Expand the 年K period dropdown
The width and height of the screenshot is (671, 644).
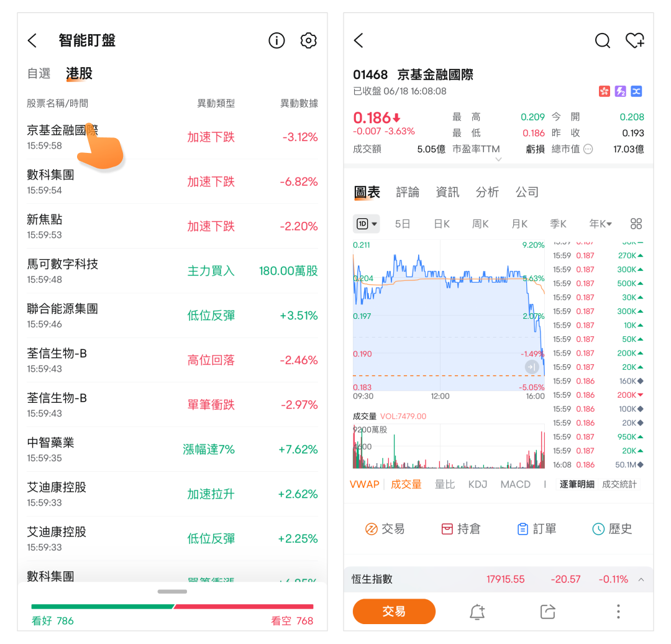[600, 224]
